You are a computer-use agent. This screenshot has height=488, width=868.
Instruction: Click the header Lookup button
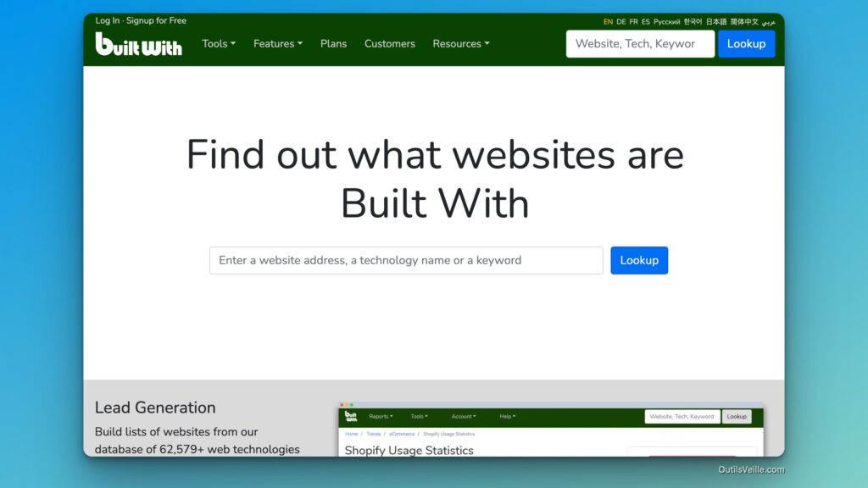pyautogui.click(x=746, y=44)
